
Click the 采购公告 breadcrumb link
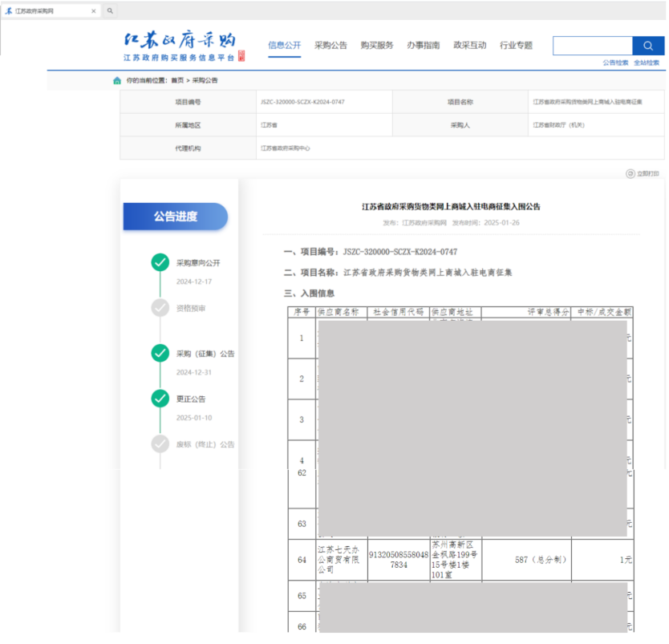205,81
